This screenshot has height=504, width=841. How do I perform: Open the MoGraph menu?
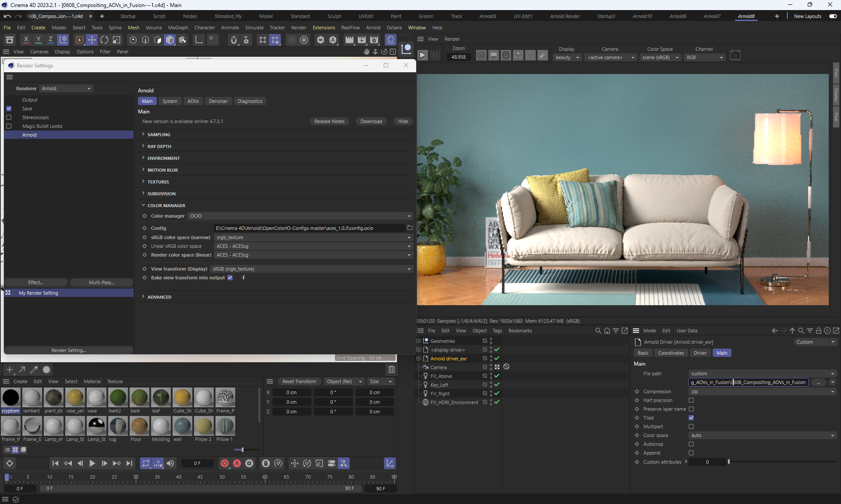178,28
